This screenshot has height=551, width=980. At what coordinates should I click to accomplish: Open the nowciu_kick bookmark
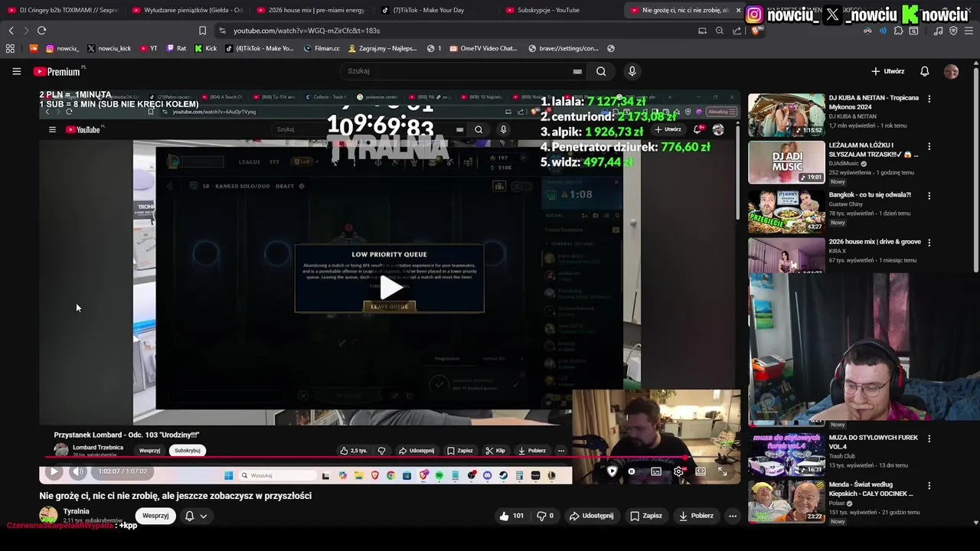point(109,48)
